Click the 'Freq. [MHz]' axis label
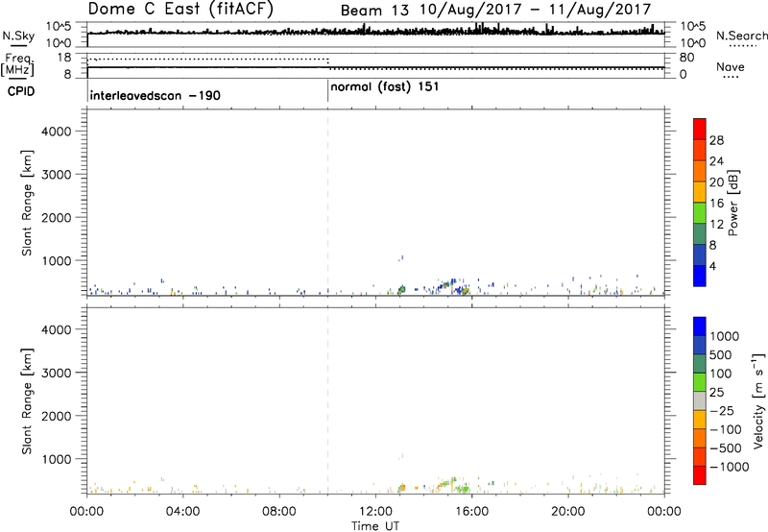Image resolution: width=768 pixels, height=532 pixels. [17, 64]
